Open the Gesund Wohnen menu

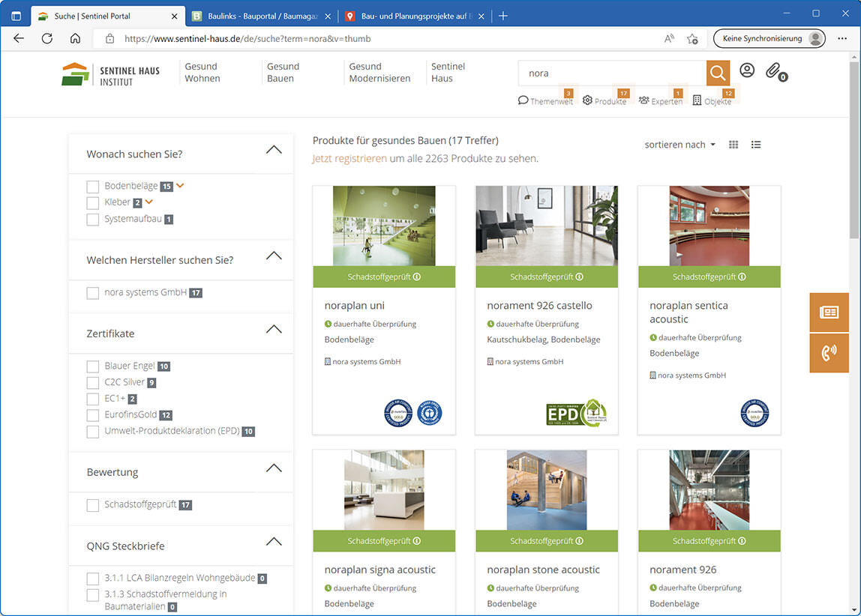[202, 73]
